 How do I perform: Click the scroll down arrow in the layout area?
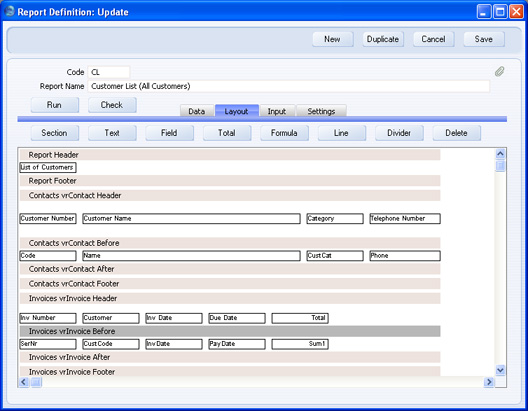click(x=500, y=370)
